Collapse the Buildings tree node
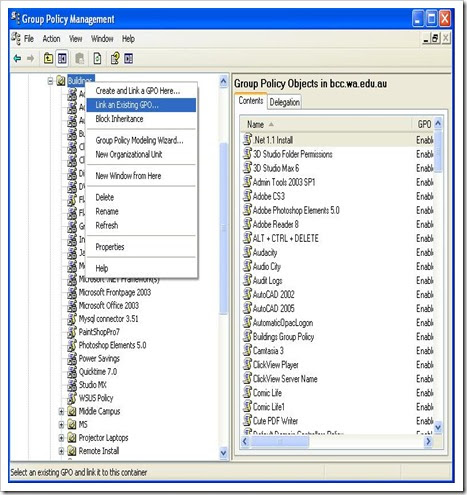 pyautogui.click(x=50, y=81)
